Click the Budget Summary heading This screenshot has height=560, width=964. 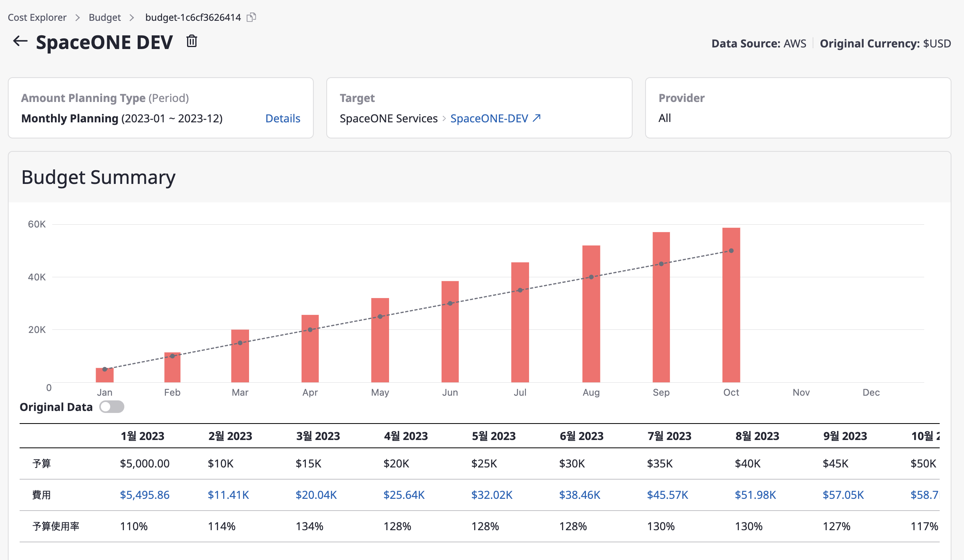point(98,177)
